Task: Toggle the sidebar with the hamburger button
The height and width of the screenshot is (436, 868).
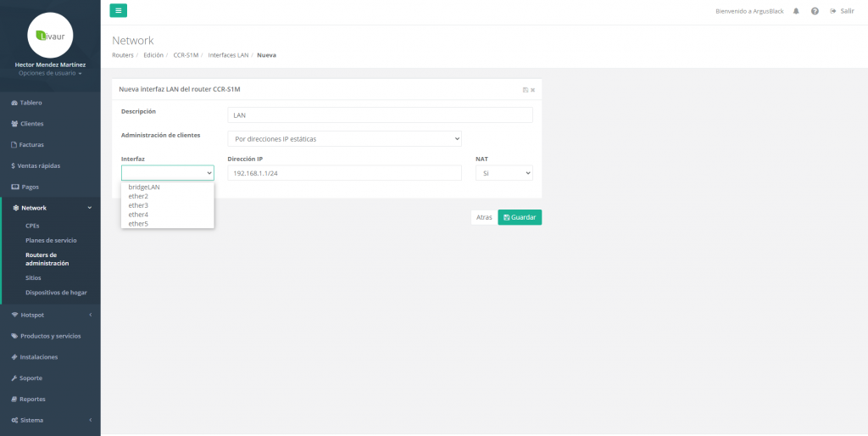Action: [x=118, y=10]
